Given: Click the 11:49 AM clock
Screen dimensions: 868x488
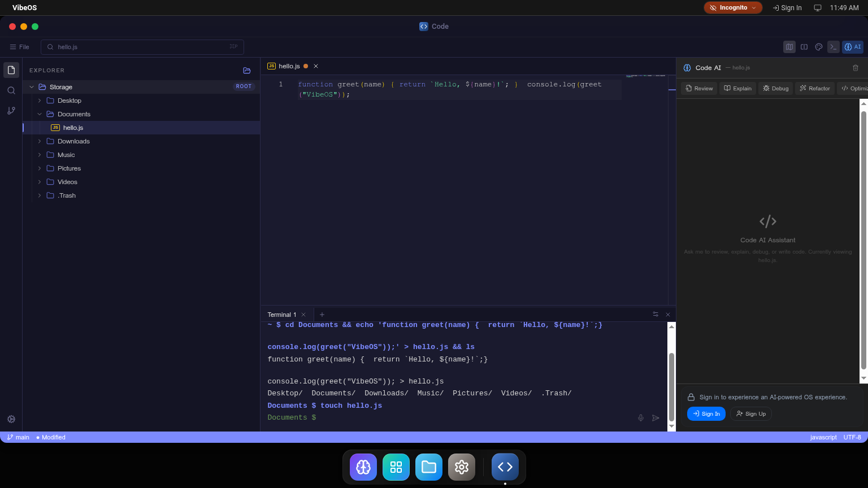Looking at the screenshot, I should tap(844, 8).
